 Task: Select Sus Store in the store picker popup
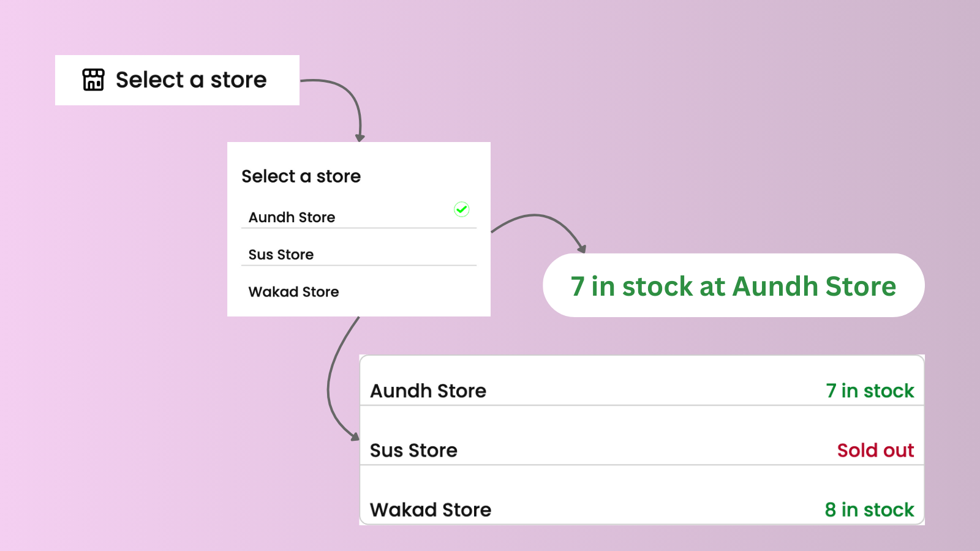pos(281,255)
